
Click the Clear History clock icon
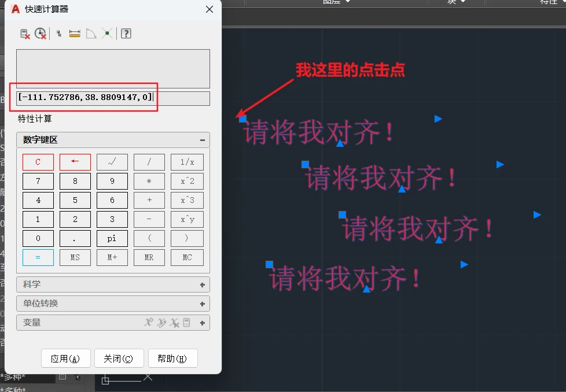click(x=41, y=34)
